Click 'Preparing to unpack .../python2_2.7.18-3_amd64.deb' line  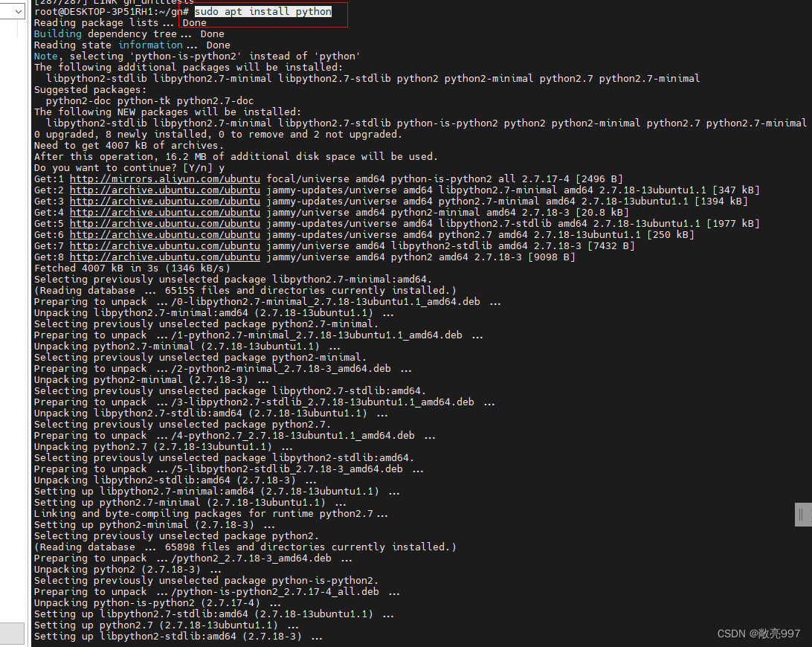193,559
